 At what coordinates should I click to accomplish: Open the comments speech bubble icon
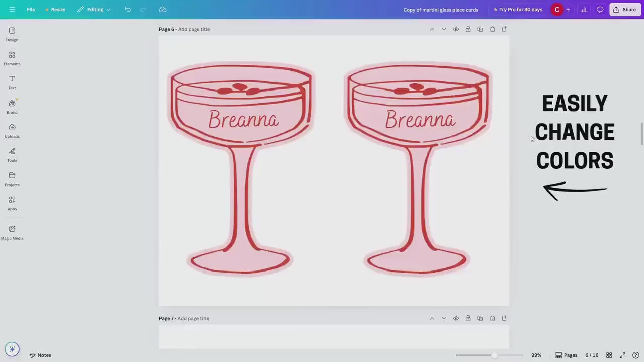[600, 10]
